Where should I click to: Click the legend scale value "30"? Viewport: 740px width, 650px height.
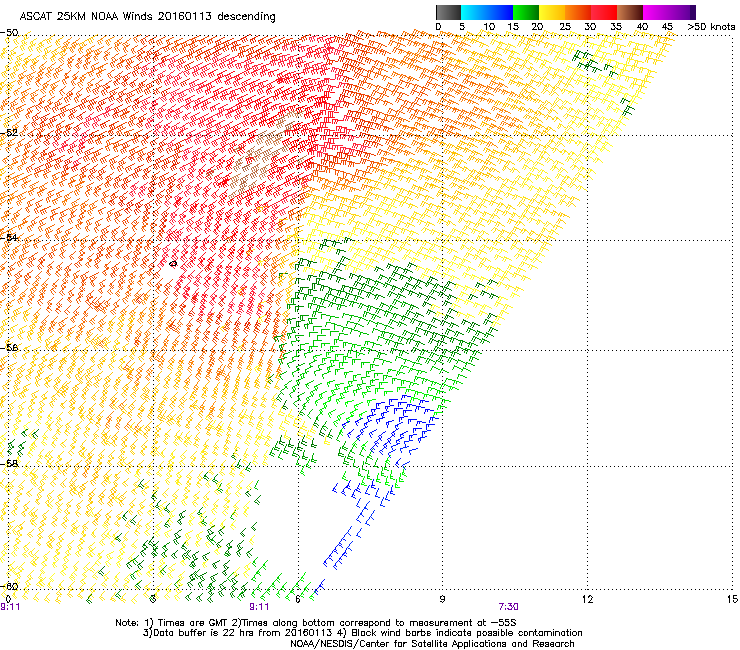590,27
